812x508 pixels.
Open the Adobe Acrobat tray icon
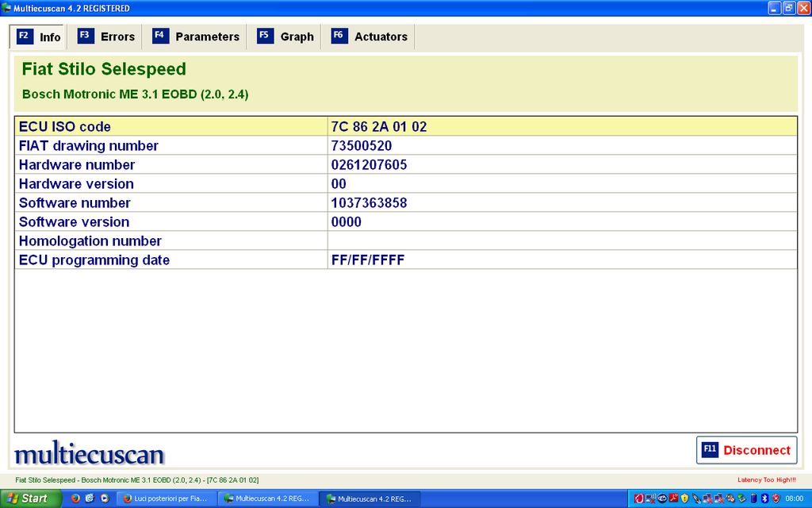point(674,498)
